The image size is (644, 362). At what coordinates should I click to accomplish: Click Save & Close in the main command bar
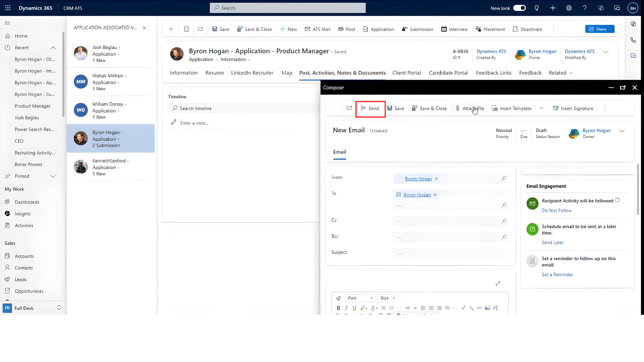click(255, 29)
